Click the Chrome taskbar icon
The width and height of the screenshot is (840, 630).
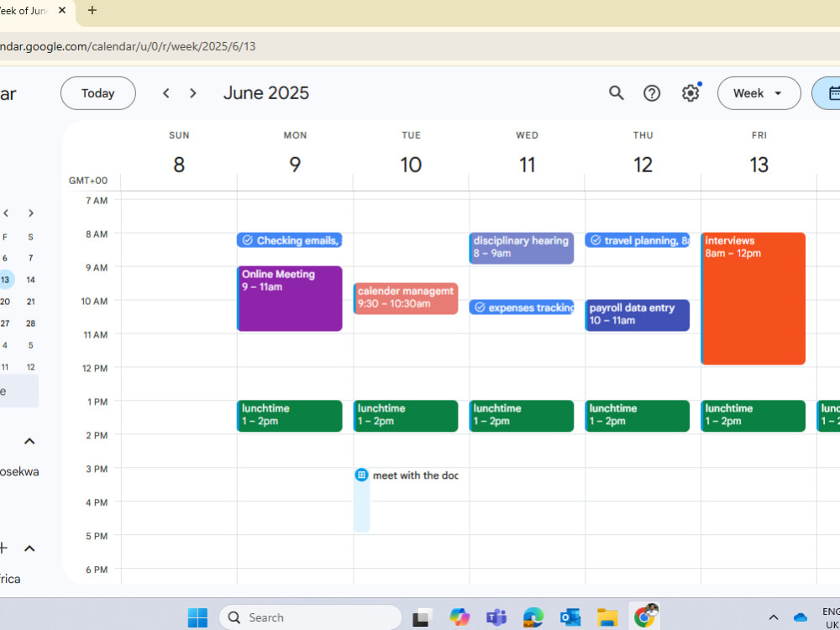tap(645, 617)
